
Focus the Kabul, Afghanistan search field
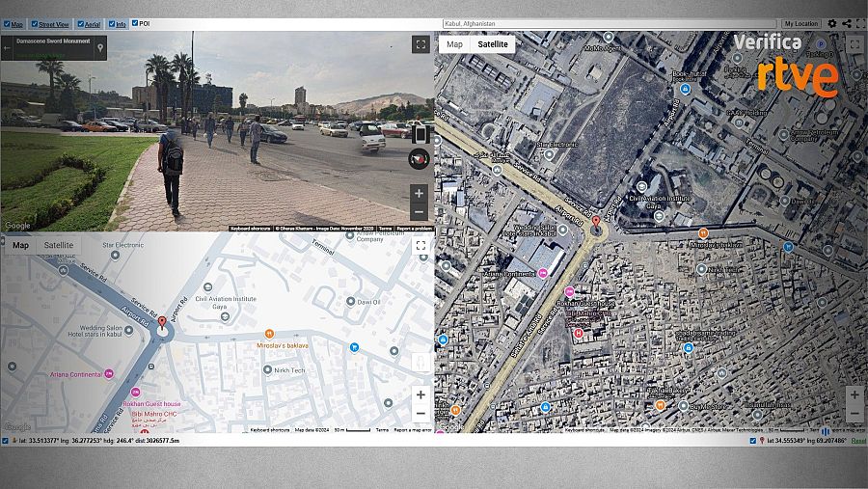pyautogui.click(x=610, y=24)
